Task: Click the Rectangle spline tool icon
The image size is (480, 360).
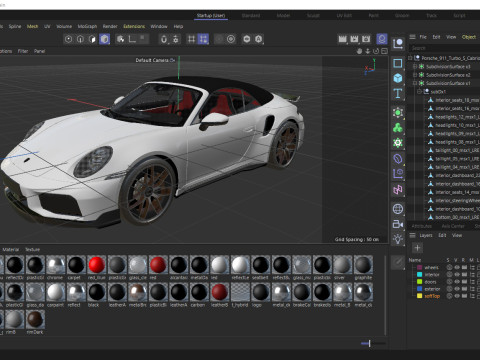Action: coord(398,63)
